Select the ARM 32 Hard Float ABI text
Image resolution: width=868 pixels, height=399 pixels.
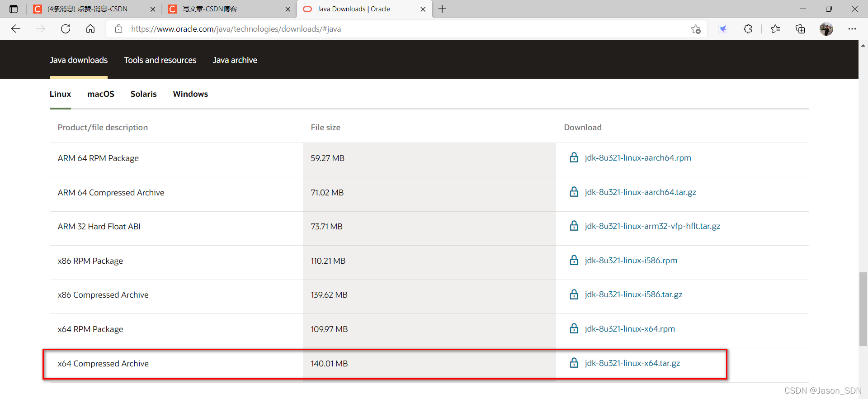tap(99, 227)
